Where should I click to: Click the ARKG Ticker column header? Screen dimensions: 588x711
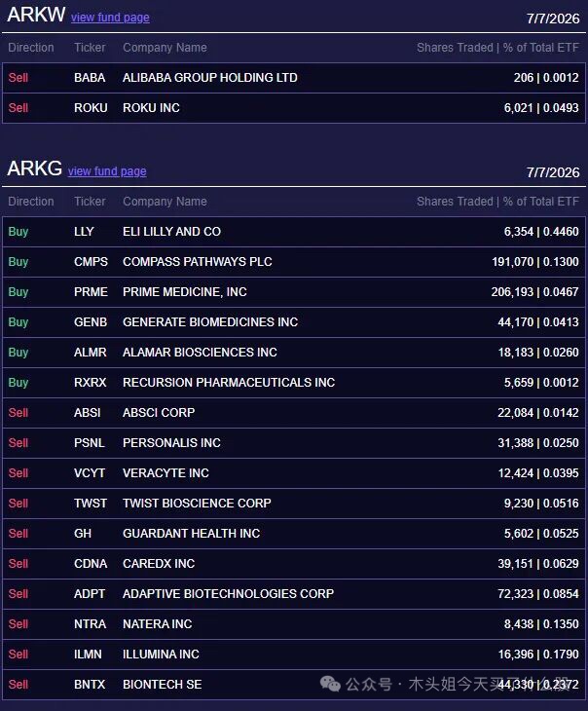90,202
